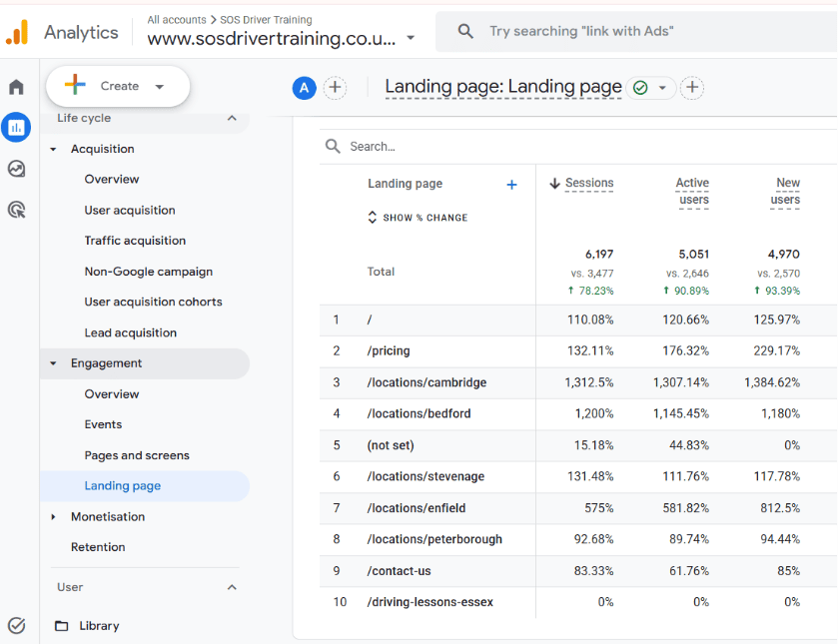Screen dimensions: 839x644
Task: Expand the Monetisation tree arrow
Action: tap(53, 517)
